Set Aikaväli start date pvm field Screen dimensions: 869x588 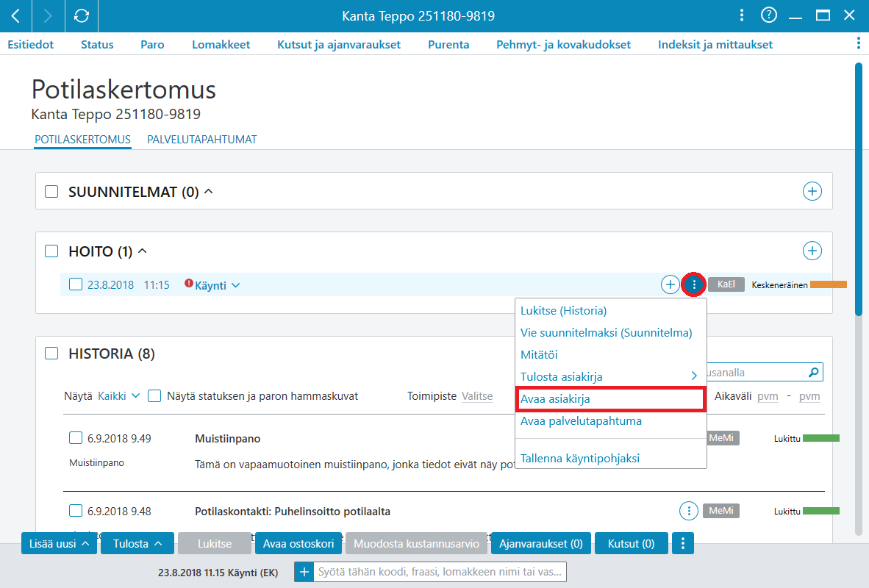click(x=768, y=395)
